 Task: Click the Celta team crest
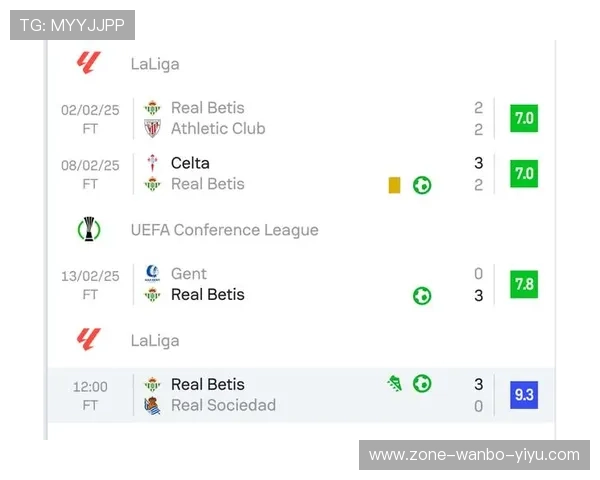click(152, 163)
